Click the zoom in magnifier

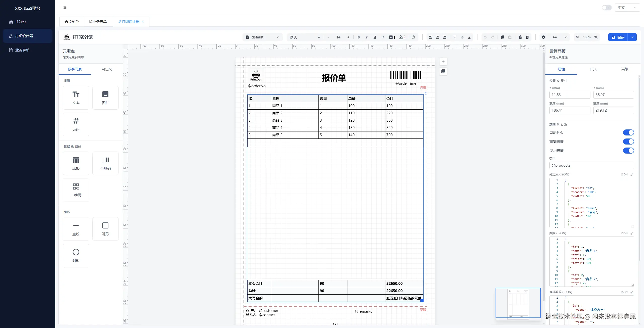coord(596,37)
